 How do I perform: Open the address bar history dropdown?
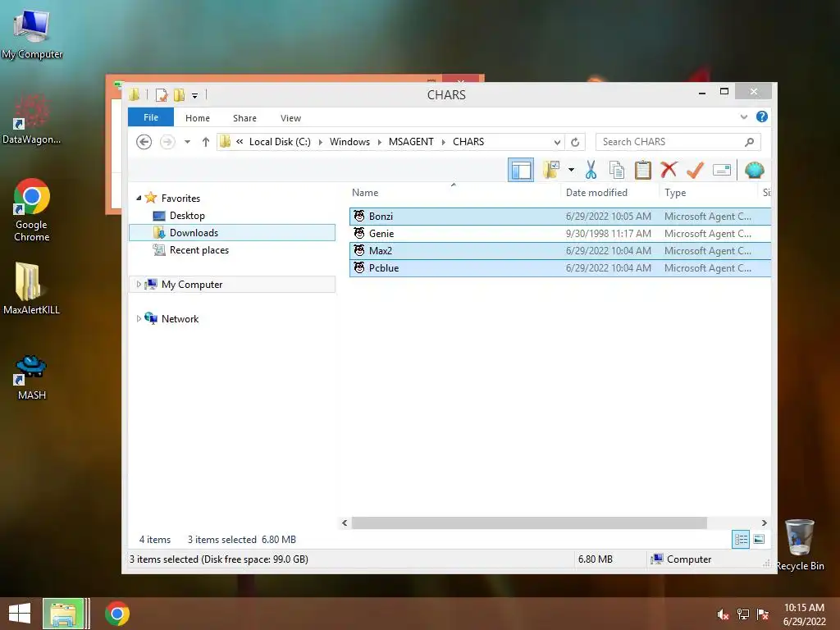pos(557,142)
